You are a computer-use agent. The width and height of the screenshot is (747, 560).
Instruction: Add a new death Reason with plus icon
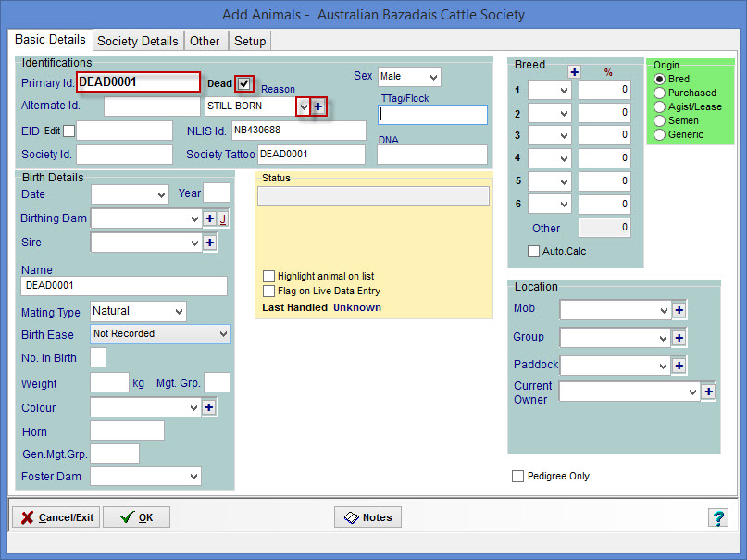tap(318, 106)
